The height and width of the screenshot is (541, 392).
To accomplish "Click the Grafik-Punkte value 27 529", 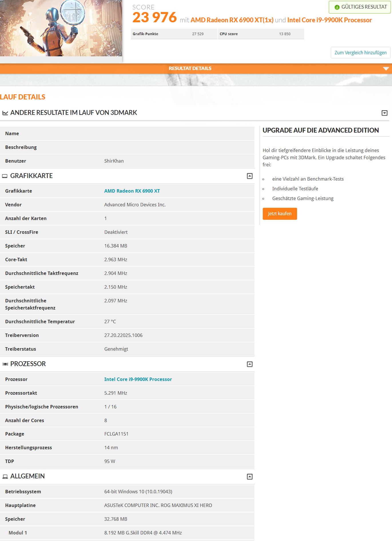I will (198, 34).
